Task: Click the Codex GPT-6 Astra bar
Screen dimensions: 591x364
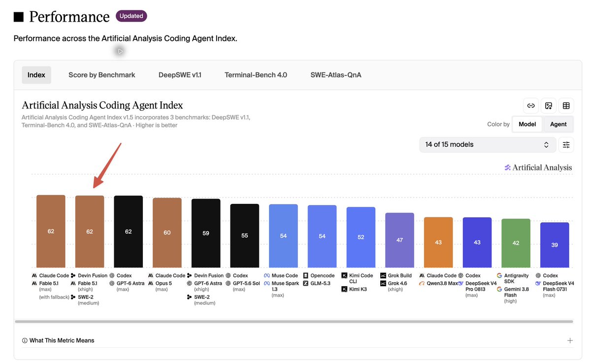Action: pos(129,232)
